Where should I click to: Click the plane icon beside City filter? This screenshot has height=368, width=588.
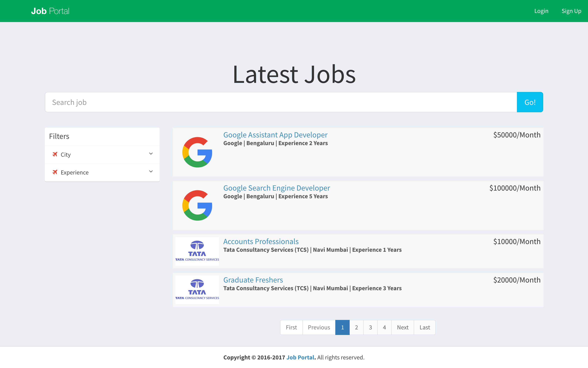55,154
